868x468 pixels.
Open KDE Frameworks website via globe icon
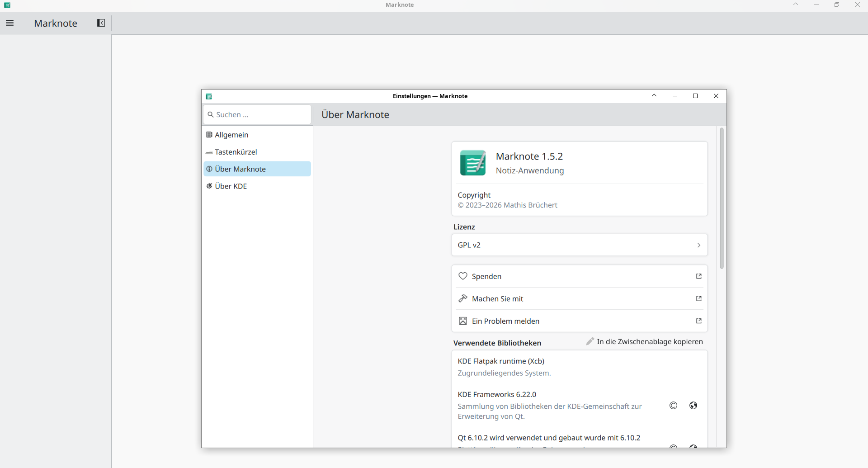click(693, 406)
